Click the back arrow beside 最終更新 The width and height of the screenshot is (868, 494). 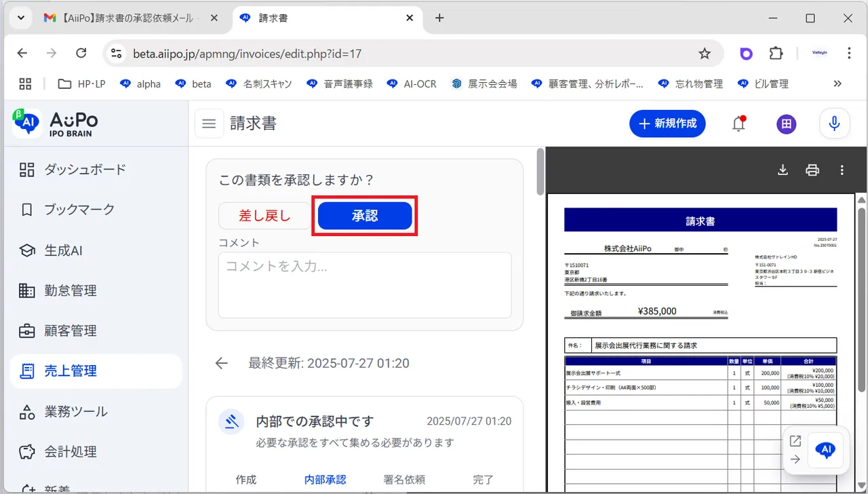pyautogui.click(x=221, y=363)
